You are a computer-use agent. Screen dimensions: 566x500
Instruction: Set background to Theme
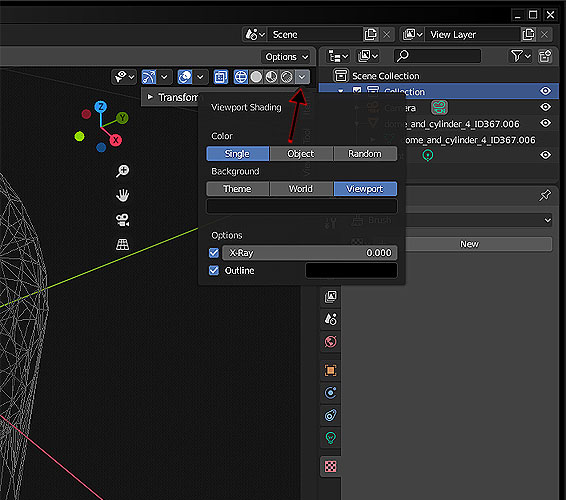coord(238,189)
